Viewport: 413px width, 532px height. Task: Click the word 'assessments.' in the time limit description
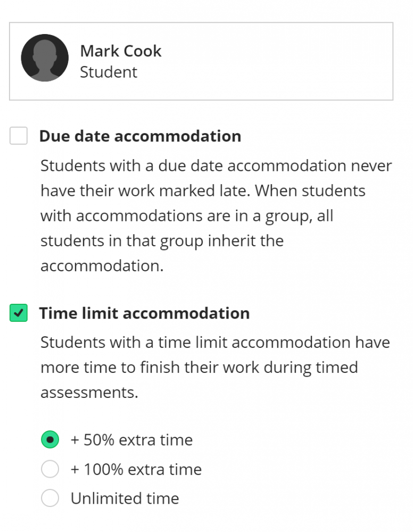pos(89,393)
